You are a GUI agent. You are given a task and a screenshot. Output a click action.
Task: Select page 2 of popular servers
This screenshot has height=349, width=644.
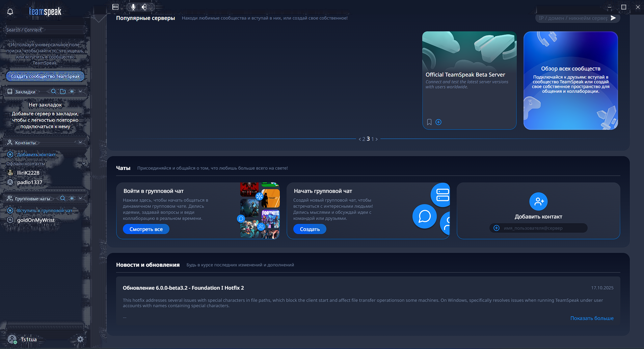tap(364, 139)
